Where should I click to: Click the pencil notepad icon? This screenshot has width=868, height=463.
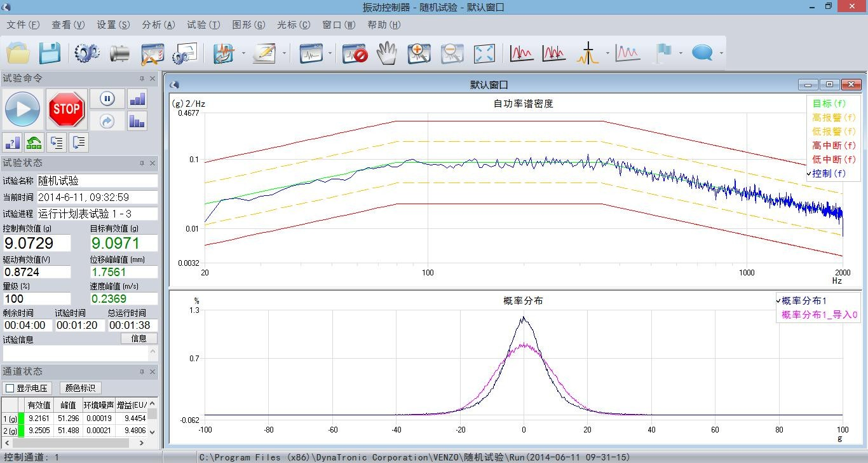click(264, 53)
